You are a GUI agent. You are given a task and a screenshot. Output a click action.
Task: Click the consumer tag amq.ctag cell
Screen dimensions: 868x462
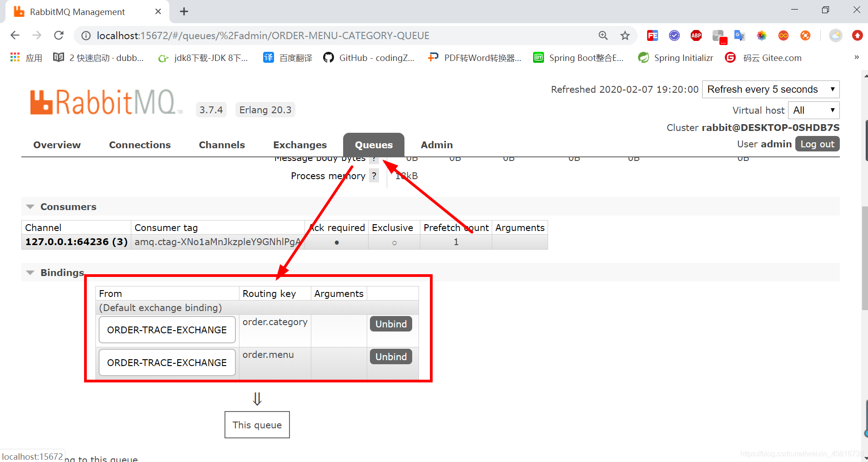[x=218, y=241]
